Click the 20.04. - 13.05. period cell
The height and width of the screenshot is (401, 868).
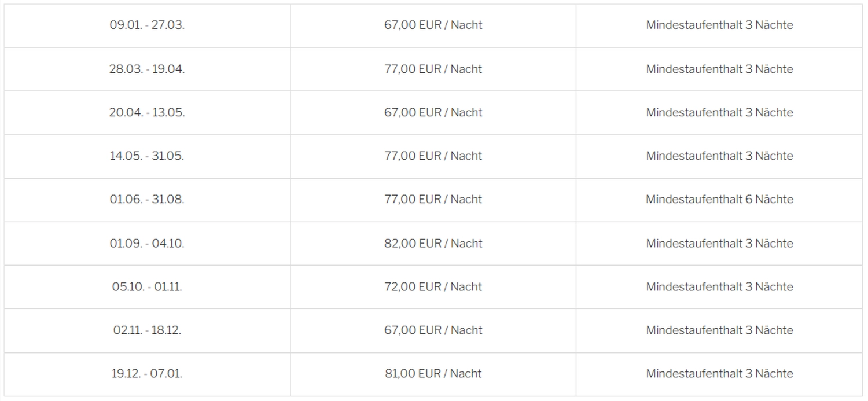coord(147,112)
